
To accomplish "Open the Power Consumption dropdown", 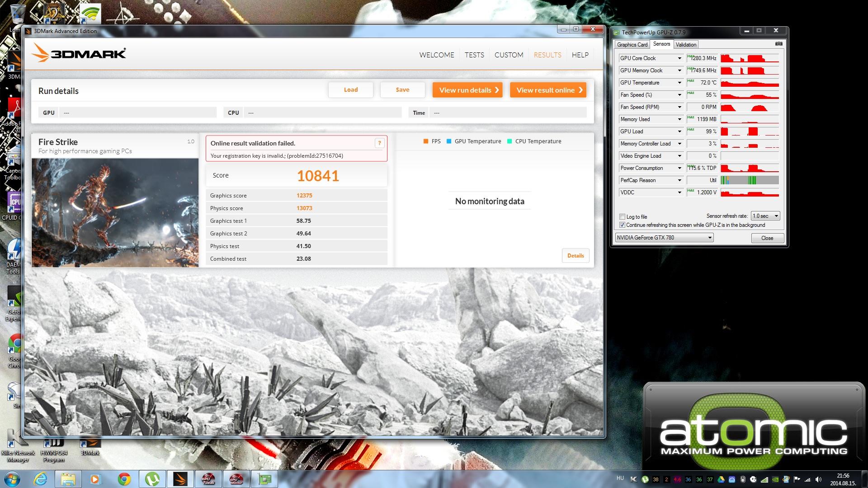I will (679, 168).
